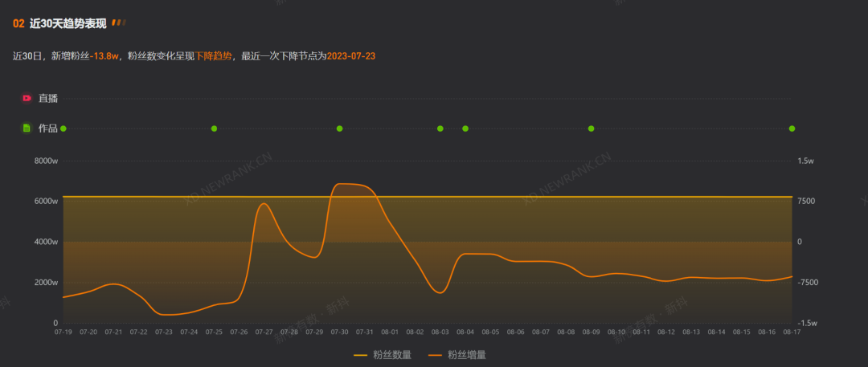The width and height of the screenshot is (868, 367).
Task: Click the 4000w y-axis label
Action: (x=47, y=242)
